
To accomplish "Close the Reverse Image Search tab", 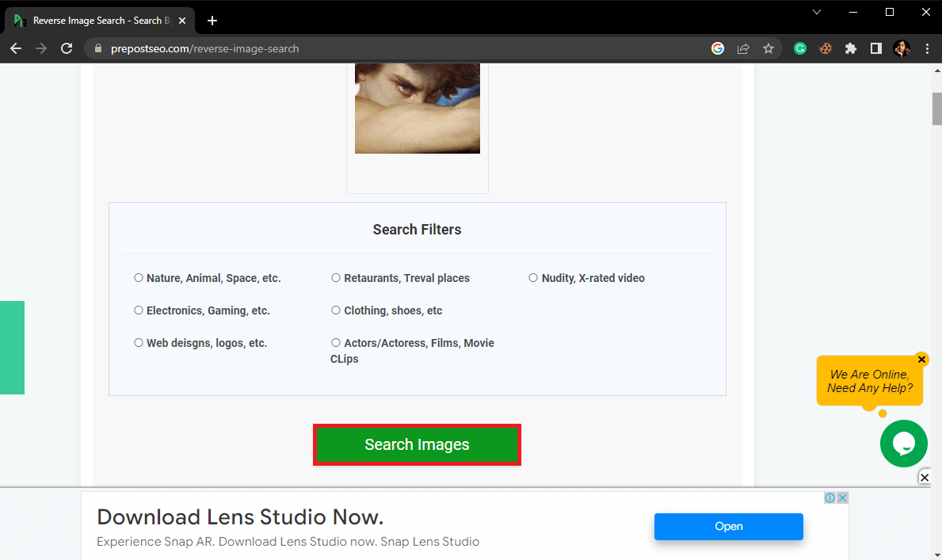I will 182,21.
